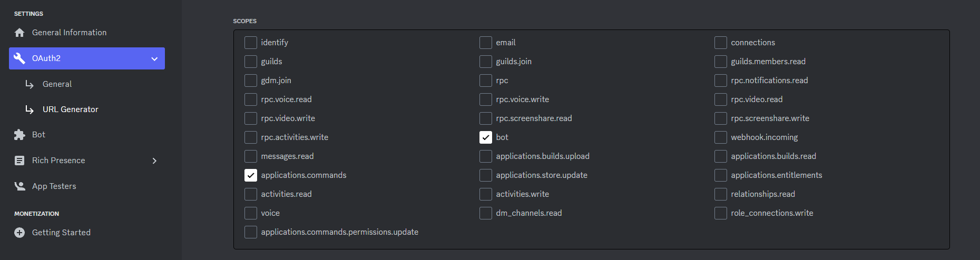Expand the Rich Presence submenu chevron
980x260 pixels.
click(x=154, y=161)
